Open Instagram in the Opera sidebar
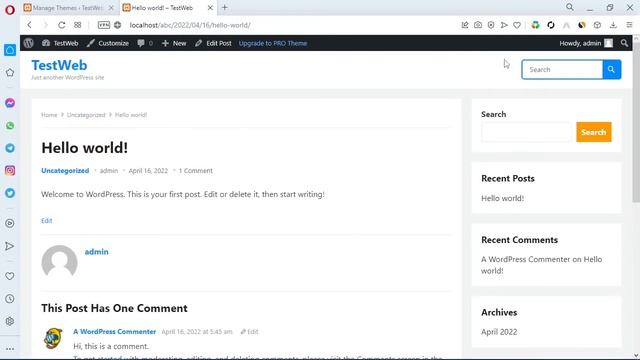The width and height of the screenshot is (640, 360). [x=10, y=171]
